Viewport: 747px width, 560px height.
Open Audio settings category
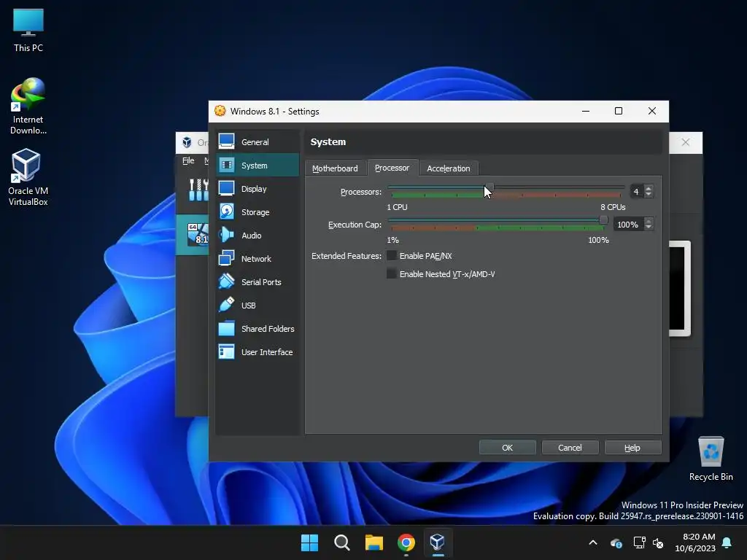pos(258,236)
